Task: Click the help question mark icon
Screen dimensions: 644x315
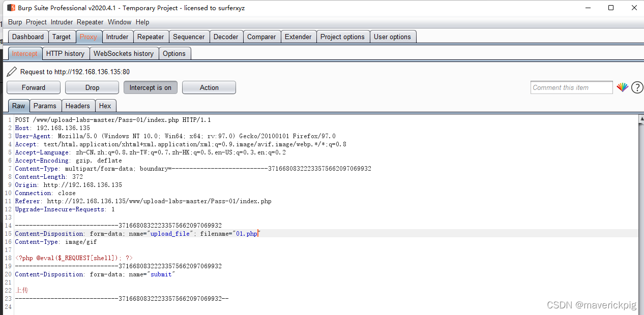Action: coord(637,87)
